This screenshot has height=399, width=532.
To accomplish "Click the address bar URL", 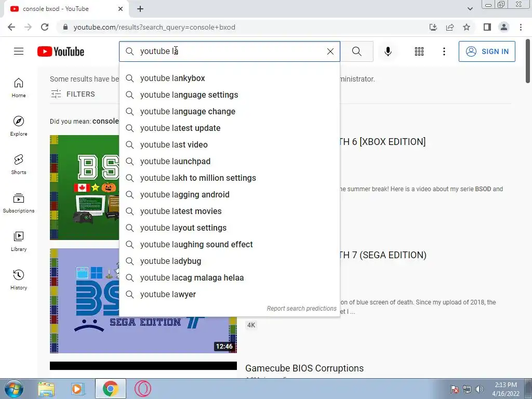I will pos(154,27).
